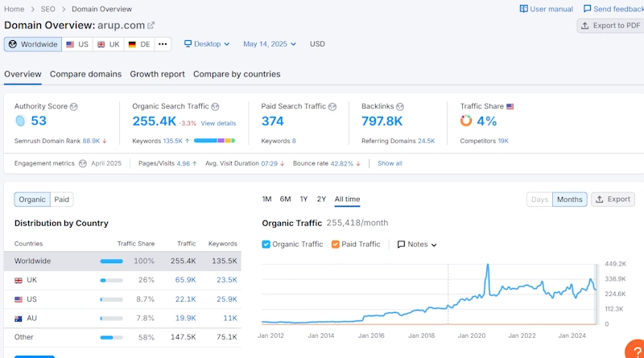The width and height of the screenshot is (644, 358).
Task: Click AU traffic value 19.9K
Action: coord(185,318)
